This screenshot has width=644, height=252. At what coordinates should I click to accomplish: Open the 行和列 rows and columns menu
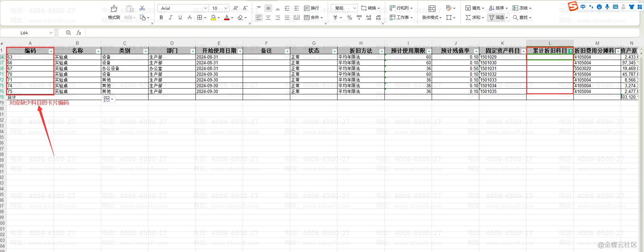coord(401,8)
